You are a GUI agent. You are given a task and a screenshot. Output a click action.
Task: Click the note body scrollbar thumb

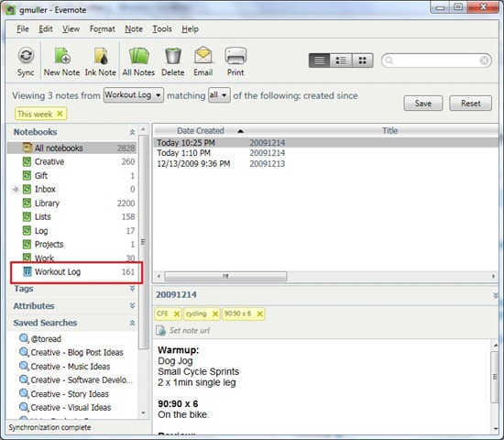495,377
